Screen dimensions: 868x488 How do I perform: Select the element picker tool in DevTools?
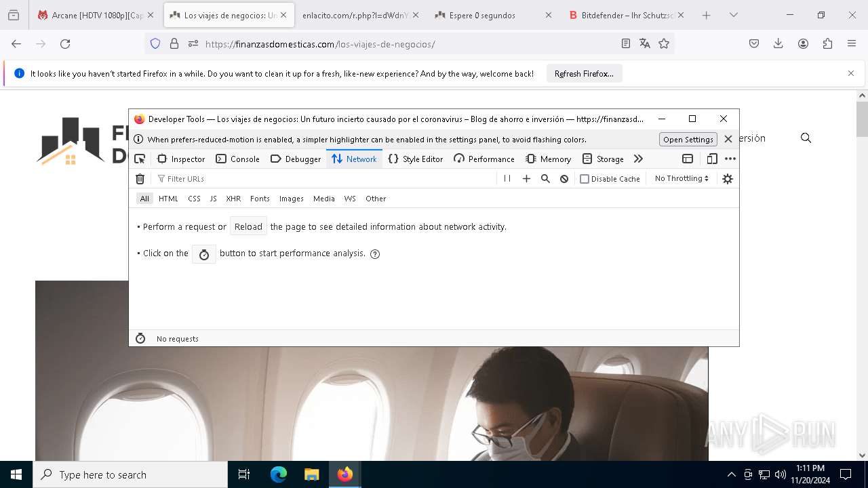(140, 159)
